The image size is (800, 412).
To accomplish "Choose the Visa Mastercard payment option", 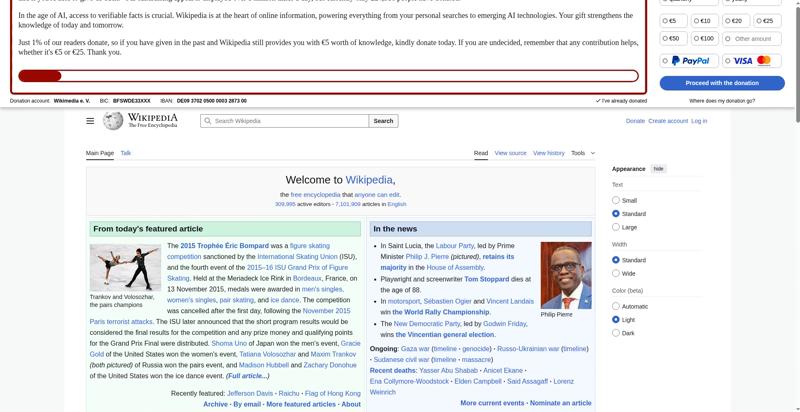I will pos(752,61).
